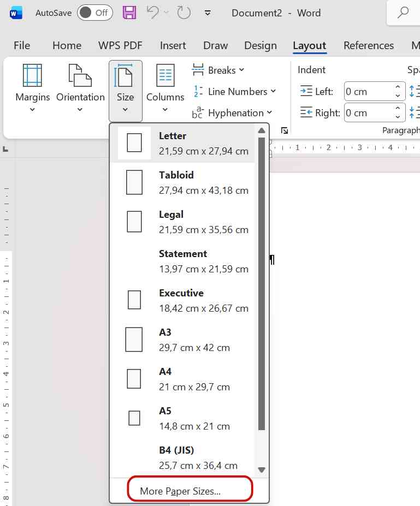
Task: Toggle the AutoSave switch
Action: pos(95,13)
